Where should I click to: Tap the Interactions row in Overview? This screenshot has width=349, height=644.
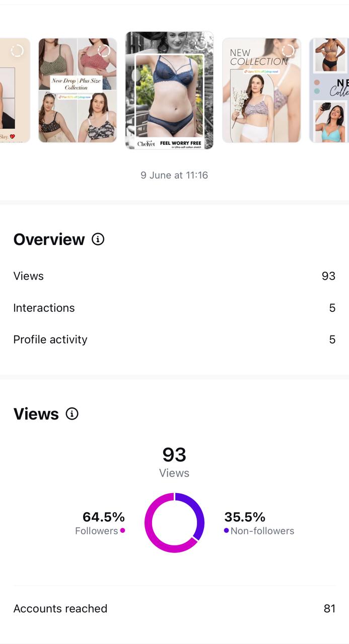[x=174, y=308]
